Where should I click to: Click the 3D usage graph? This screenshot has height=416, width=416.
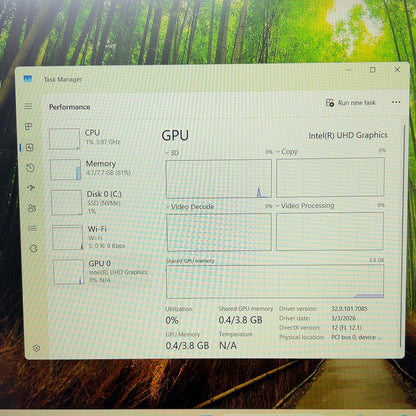(x=219, y=179)
